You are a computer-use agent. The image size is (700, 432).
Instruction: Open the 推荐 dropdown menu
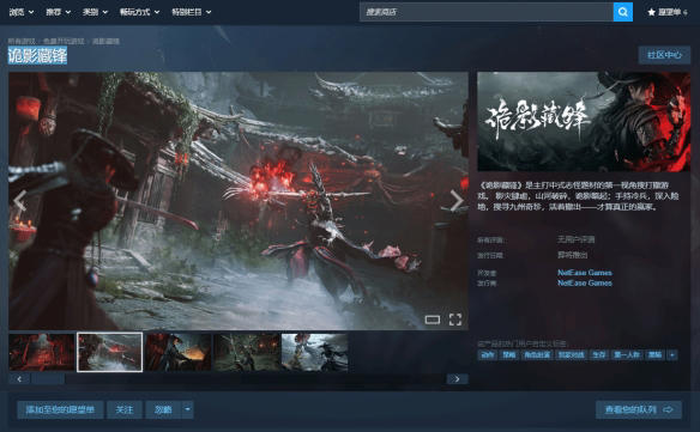58,12
